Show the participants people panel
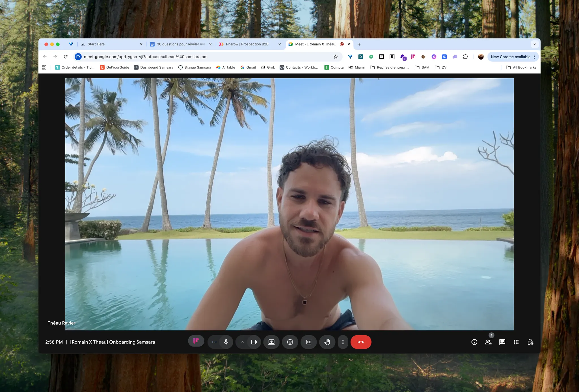This screenshot has width=579, height=392. tap(488, 342)
